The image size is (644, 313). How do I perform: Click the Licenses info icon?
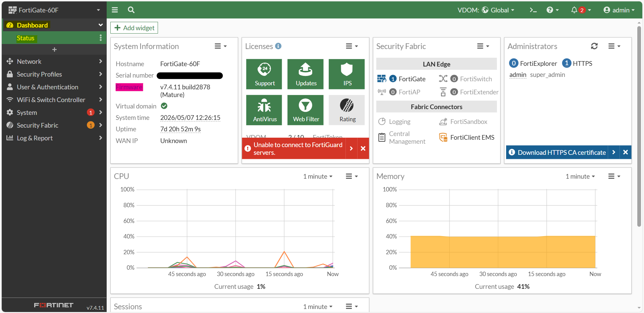278,46
